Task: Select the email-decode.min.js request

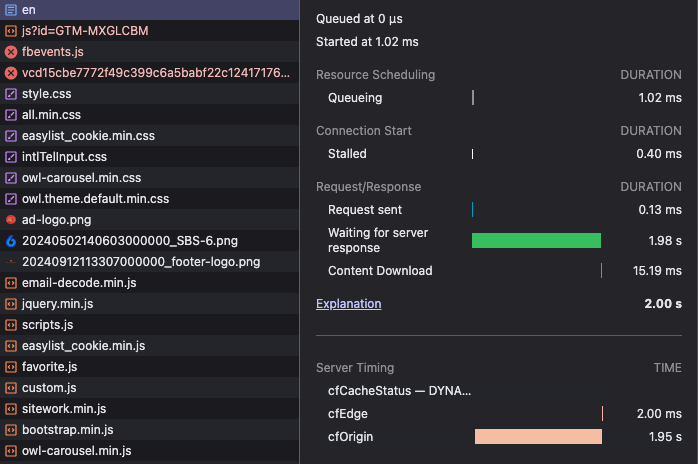Action: [x=79, y=283]
